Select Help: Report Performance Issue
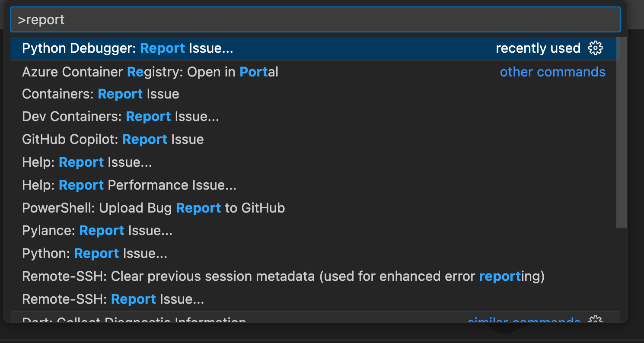 [x=129, y=185]
